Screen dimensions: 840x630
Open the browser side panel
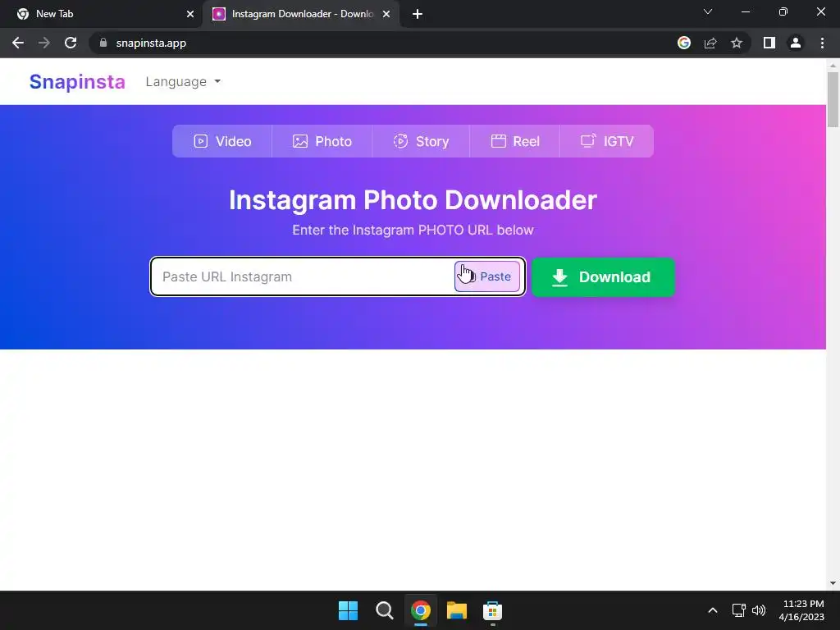(769, 43)
